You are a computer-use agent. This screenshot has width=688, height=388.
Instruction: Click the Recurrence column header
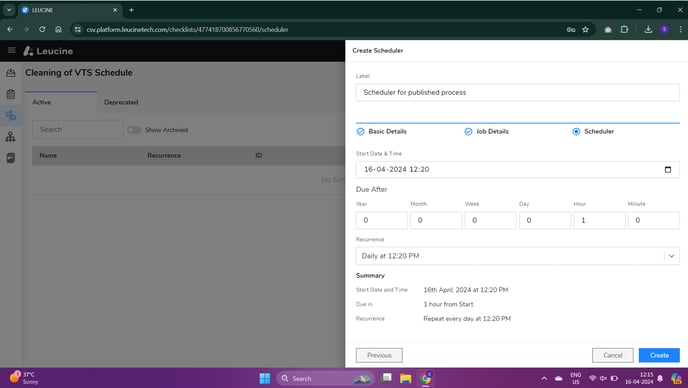164,155
